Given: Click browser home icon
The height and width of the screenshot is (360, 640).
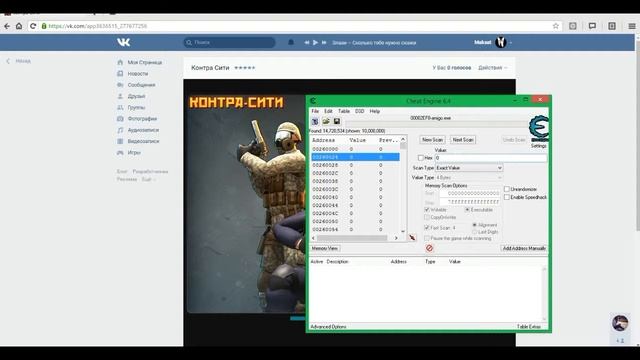Looking at the screenshot, I should tap(19, 26).
